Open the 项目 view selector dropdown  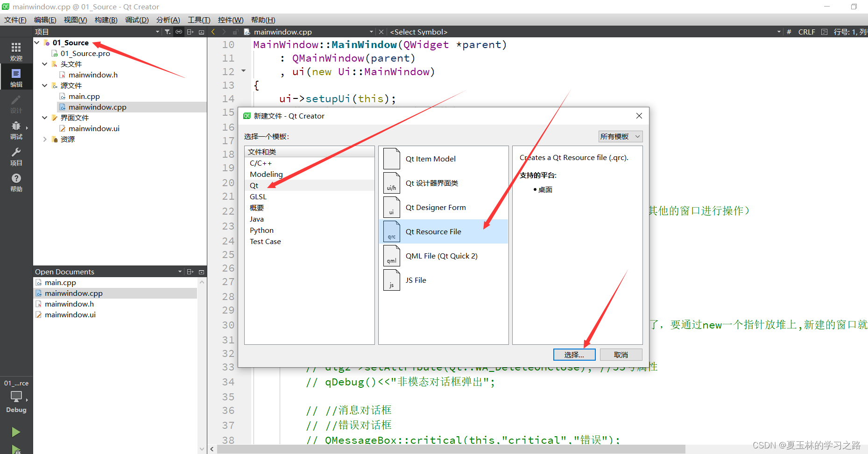[157, 32]
